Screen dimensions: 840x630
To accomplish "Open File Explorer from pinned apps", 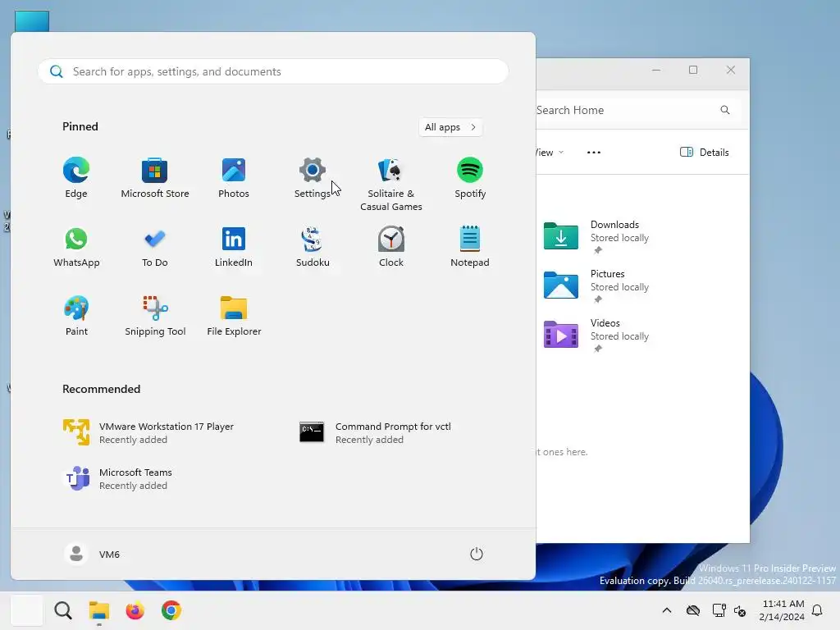I will (x=234, y=316).
